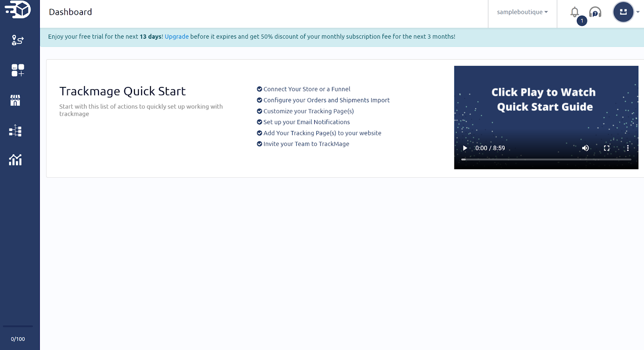Open Set up your Email Notifications

click(307, 122)
